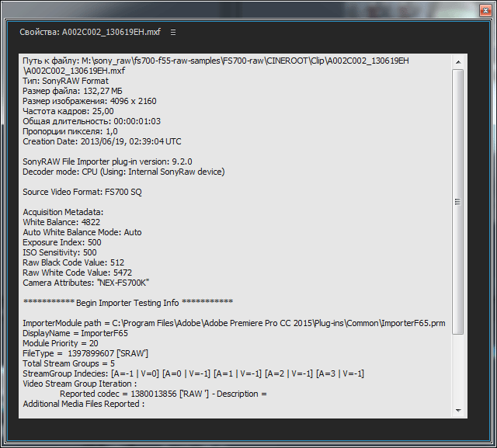Click the 'Raw Black Code Value: 512' line
497x448 pixels.
[x=74, y=262]
